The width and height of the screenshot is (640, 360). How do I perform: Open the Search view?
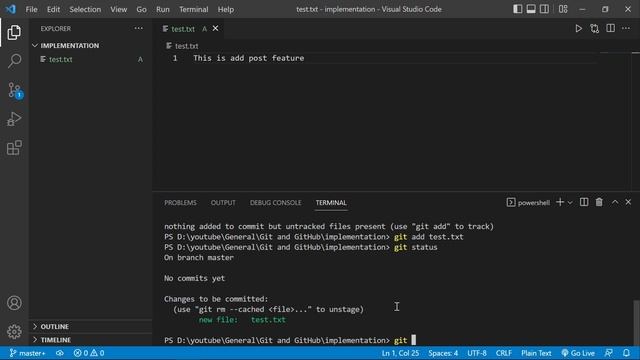pyautogui.click(x=14, y=61)
